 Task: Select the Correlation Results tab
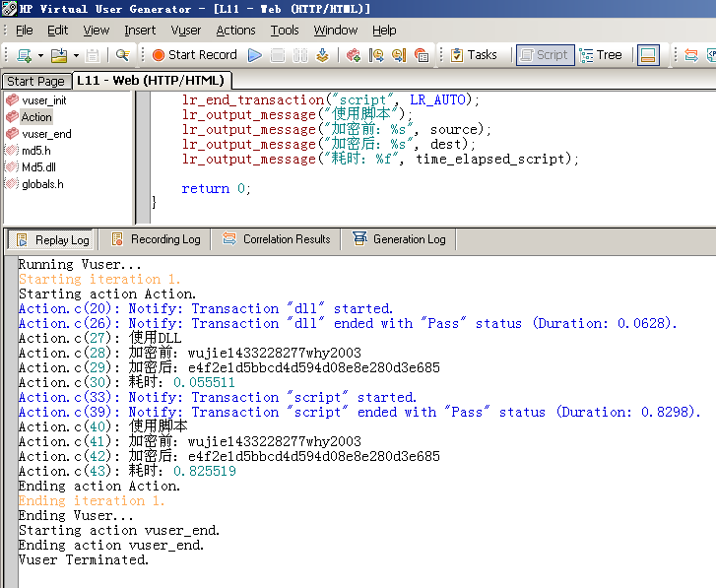(277, 239)
